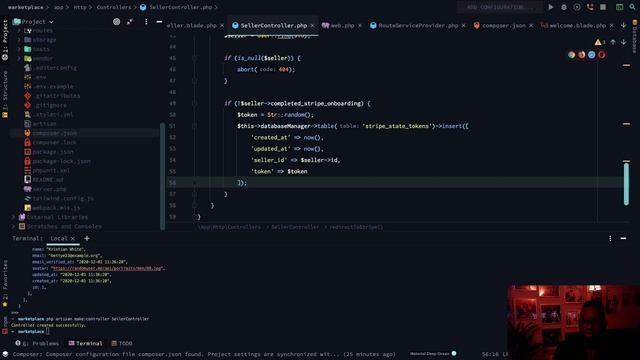Open TODO tool window tab

pos(122,343)
